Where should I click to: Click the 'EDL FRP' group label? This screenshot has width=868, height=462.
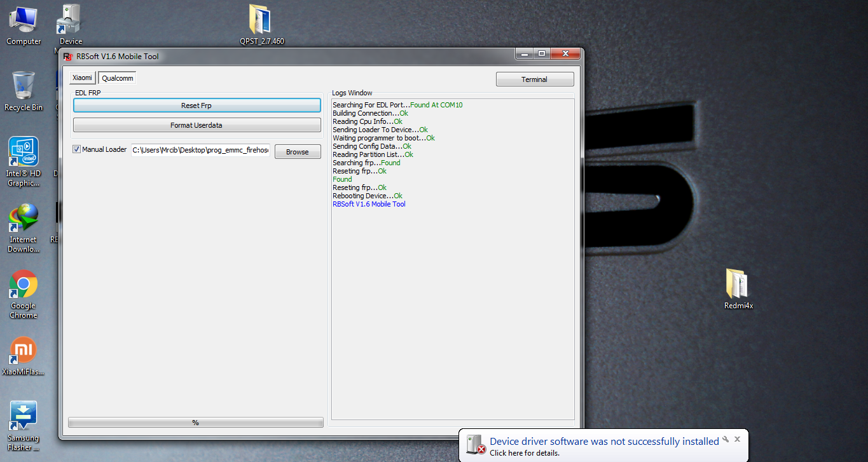(88, 93)
